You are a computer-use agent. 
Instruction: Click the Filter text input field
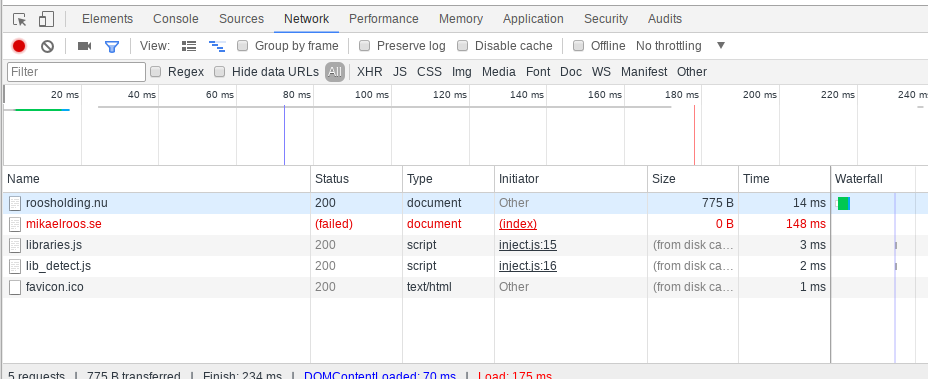[x=76, y=72]
